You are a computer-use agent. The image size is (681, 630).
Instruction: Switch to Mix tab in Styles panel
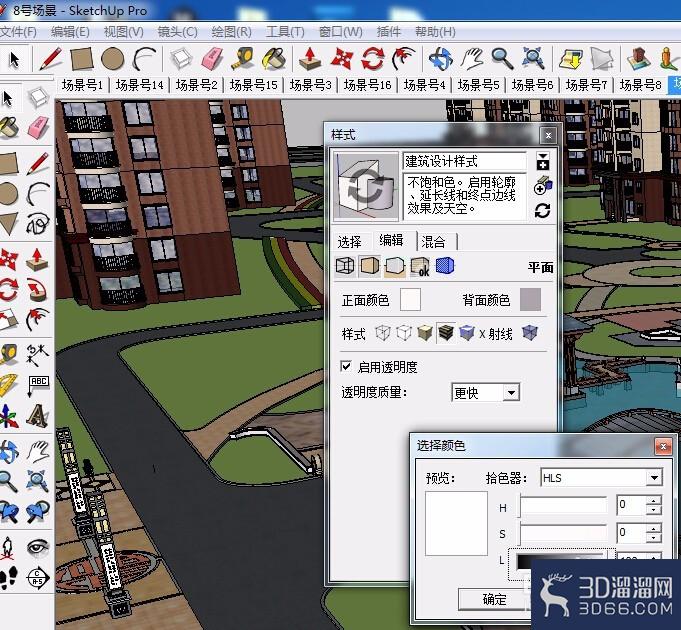(x=434, y=242)
